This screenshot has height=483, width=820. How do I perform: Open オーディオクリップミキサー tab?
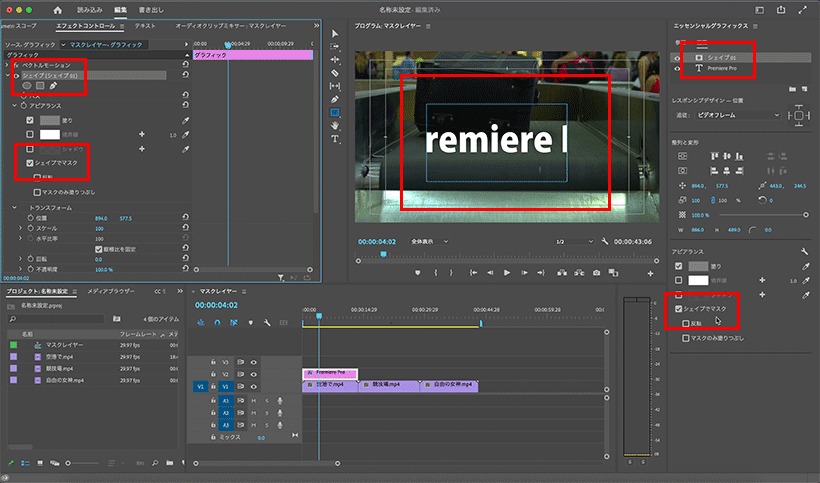pos(231,26)
